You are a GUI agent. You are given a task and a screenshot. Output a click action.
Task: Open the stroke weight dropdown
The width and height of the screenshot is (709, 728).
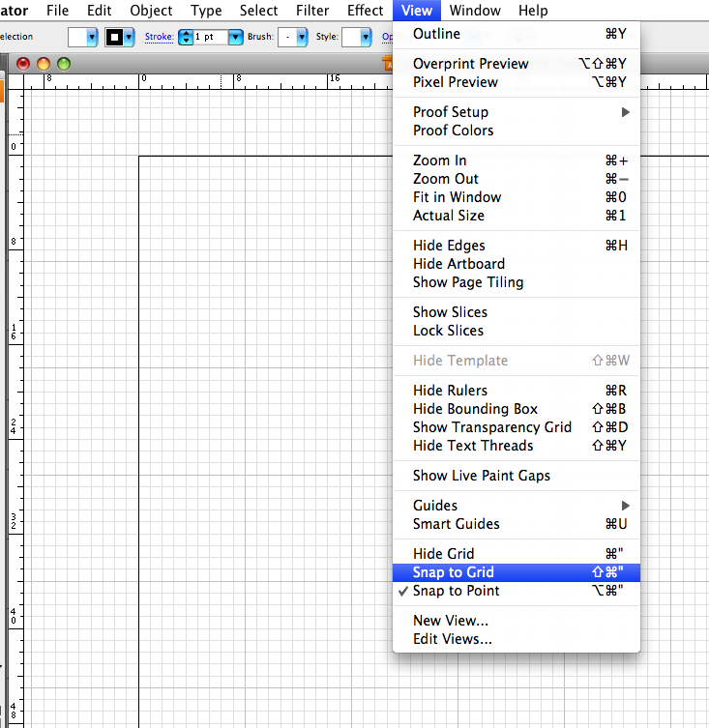pyautogui.click(x=236, y=37)
